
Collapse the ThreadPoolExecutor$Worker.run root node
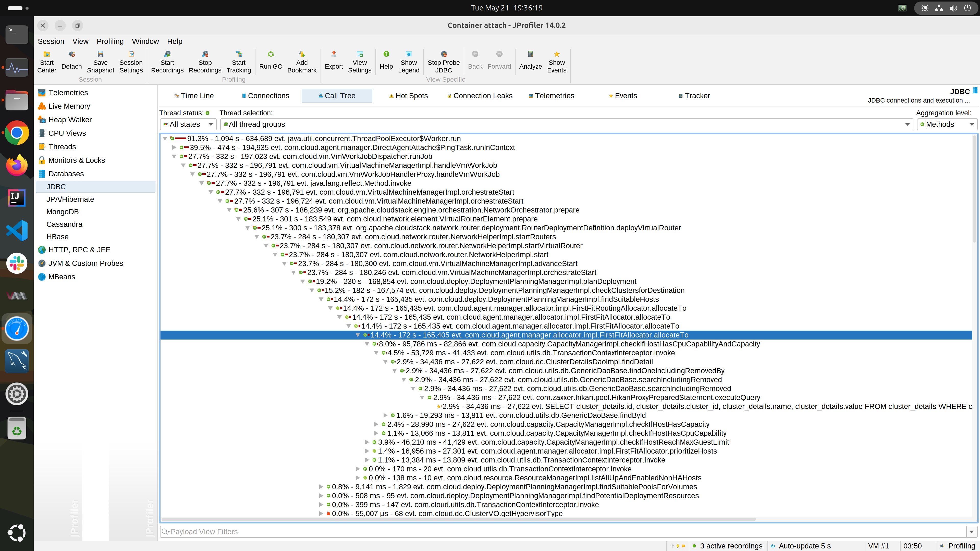(x=165, y=139)
